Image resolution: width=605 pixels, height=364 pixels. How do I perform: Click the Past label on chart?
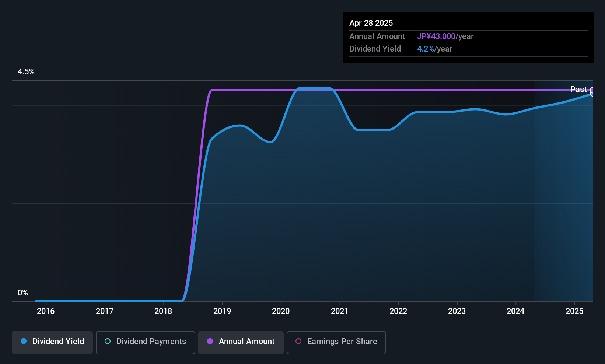578,89
